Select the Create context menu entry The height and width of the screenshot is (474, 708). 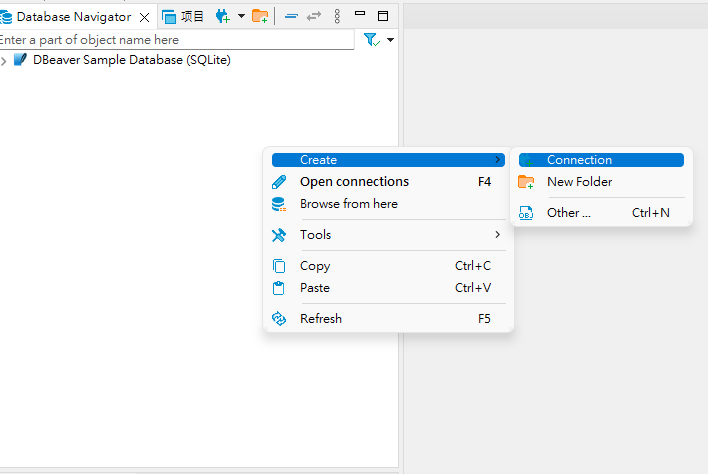click(388, 160)
